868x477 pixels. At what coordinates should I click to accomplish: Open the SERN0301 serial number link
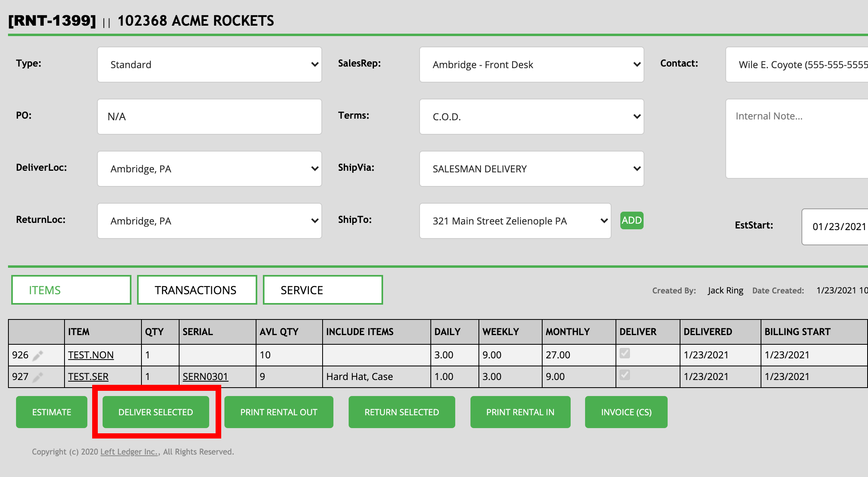pyautogui.click(x=205, y=377)
